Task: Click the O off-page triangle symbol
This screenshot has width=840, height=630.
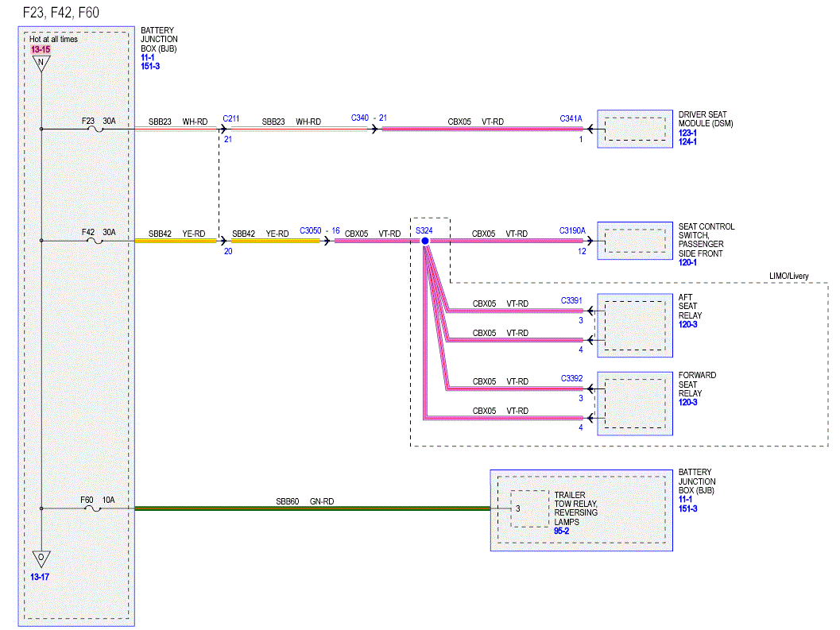Action: pos(41,558)
